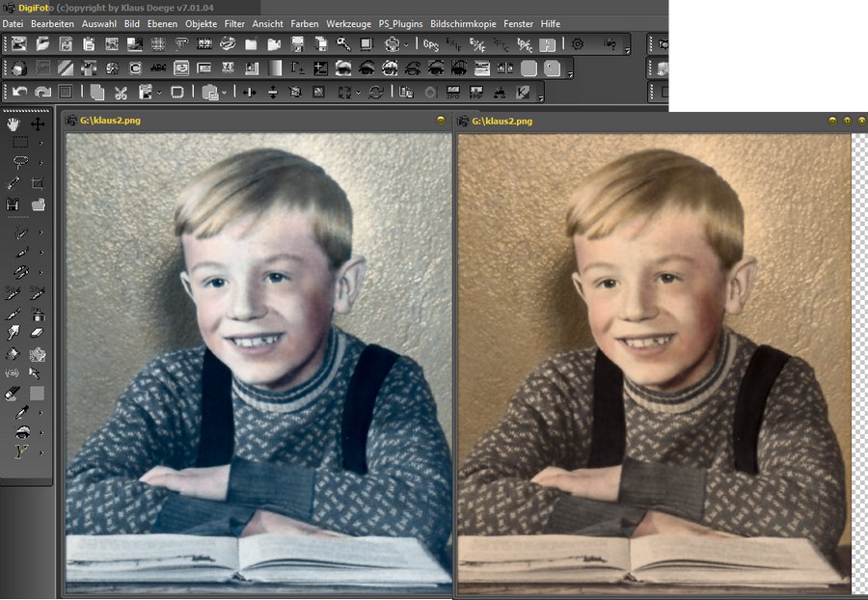Open the GPS data tool
868x600 pixels.
pos(431,44)
